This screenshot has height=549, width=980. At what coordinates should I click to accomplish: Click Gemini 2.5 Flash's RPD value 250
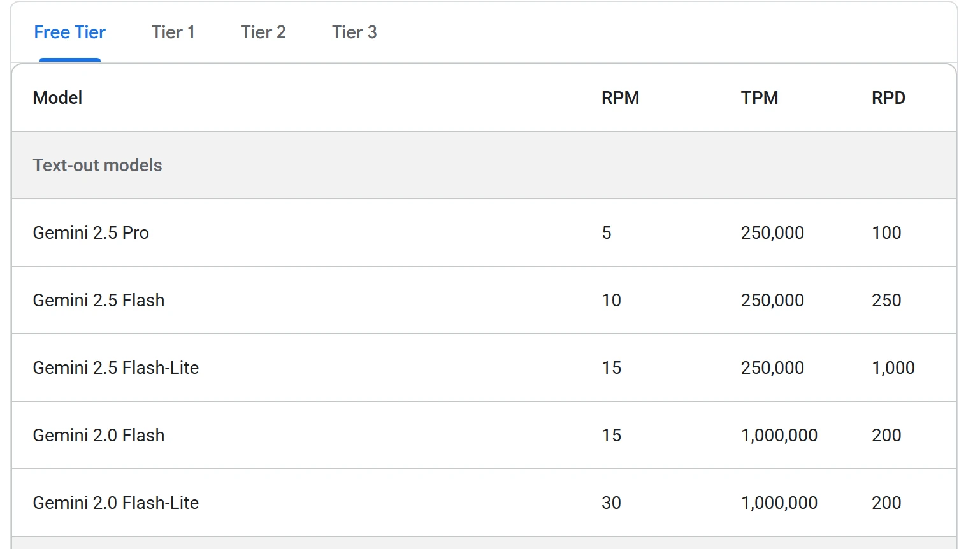886,300
